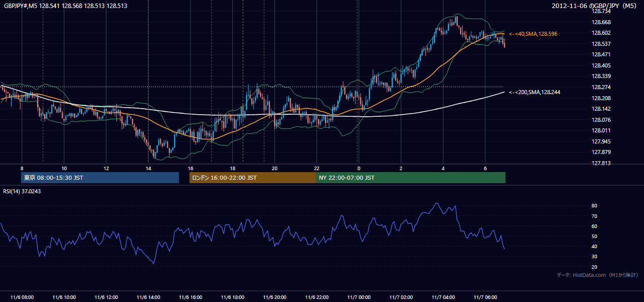This screenshot has width=644, height=302.
Task: Click hour 10 tick under price chart
Action: click(x=64, y=168)
